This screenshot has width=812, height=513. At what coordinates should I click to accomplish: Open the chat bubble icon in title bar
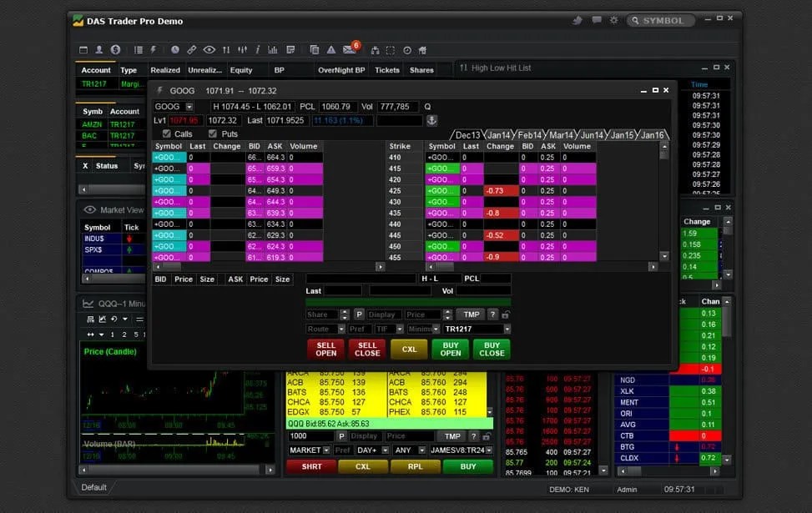pos(597,20)
